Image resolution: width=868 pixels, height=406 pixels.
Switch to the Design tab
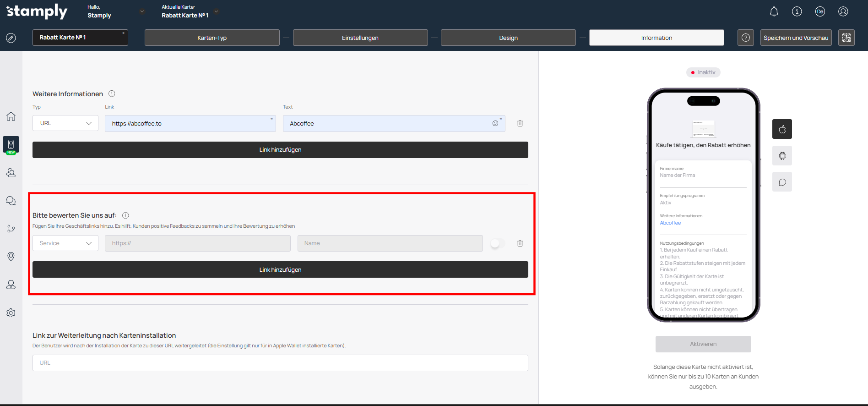pyautogui.click(x=508, y=38)
